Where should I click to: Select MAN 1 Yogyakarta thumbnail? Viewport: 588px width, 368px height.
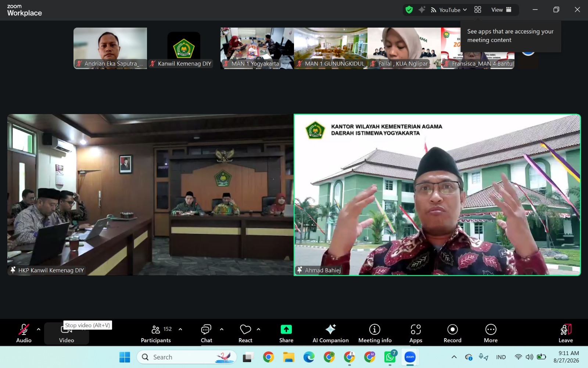click(257, 48)
